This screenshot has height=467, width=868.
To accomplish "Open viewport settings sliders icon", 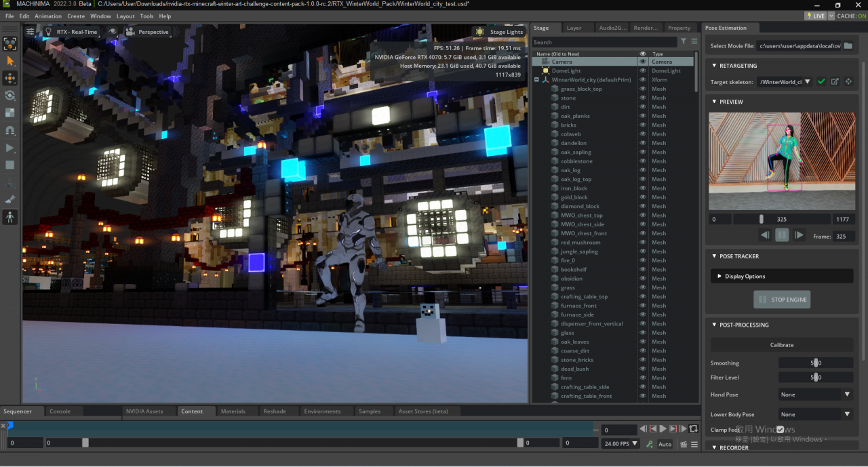I will click(x=31, y=32).
